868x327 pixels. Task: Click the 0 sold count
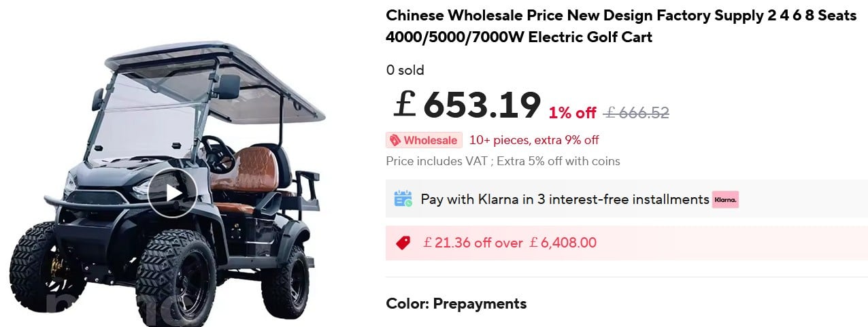405,70
